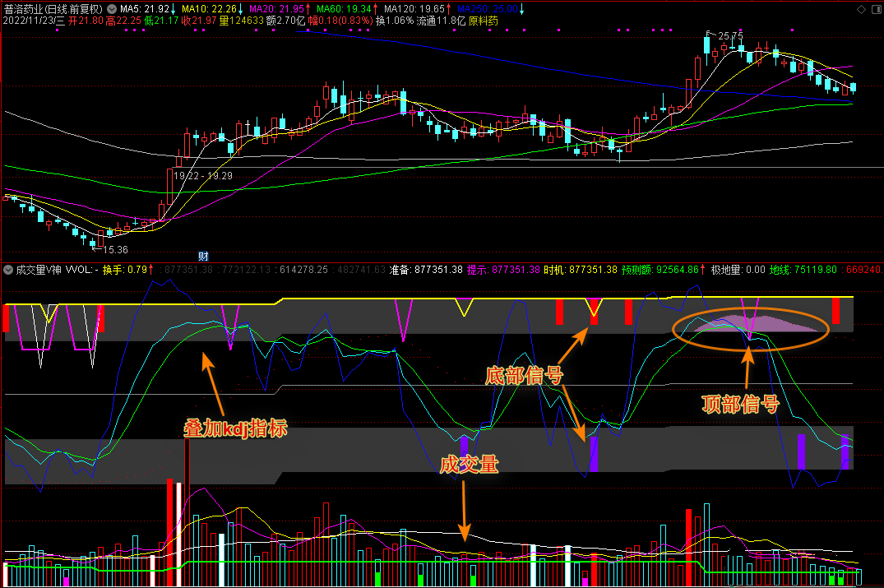Click the date 2022/11/23/三
Screen dimensions: 884x588
33,21
